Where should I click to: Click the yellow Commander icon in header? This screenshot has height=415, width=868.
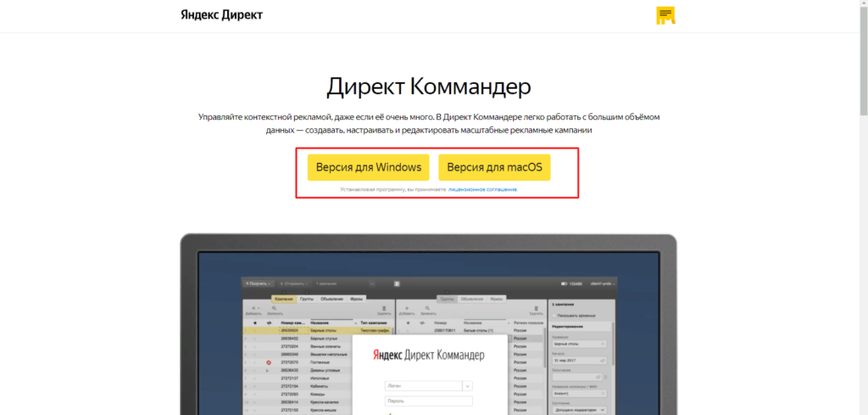click(x=665, y=15)
